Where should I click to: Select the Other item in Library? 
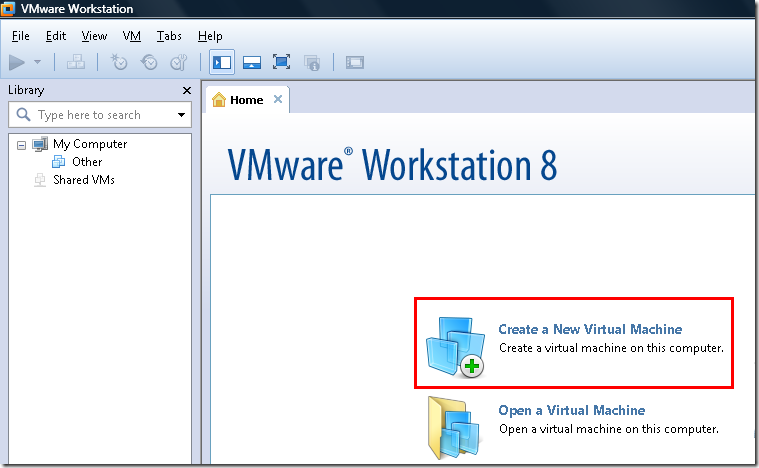click(87, 162)
